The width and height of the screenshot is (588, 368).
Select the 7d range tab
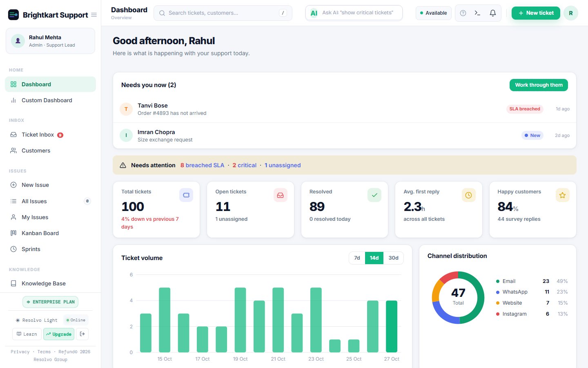coord(357,258)
